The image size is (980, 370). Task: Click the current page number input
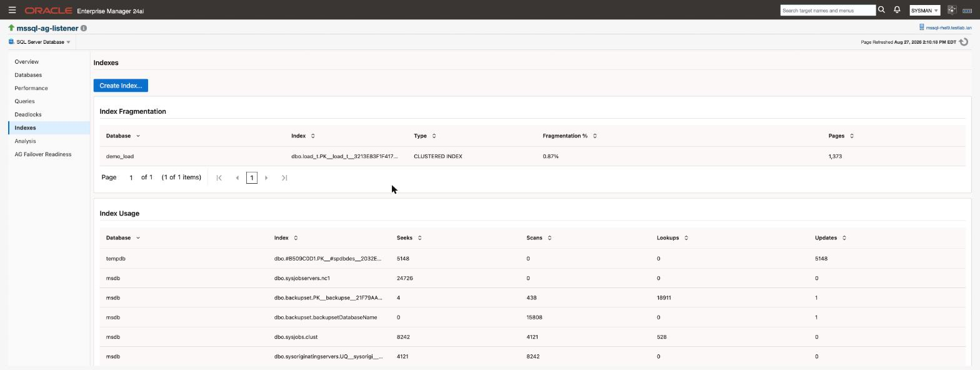pyautogui.click(x=131, y=177)
